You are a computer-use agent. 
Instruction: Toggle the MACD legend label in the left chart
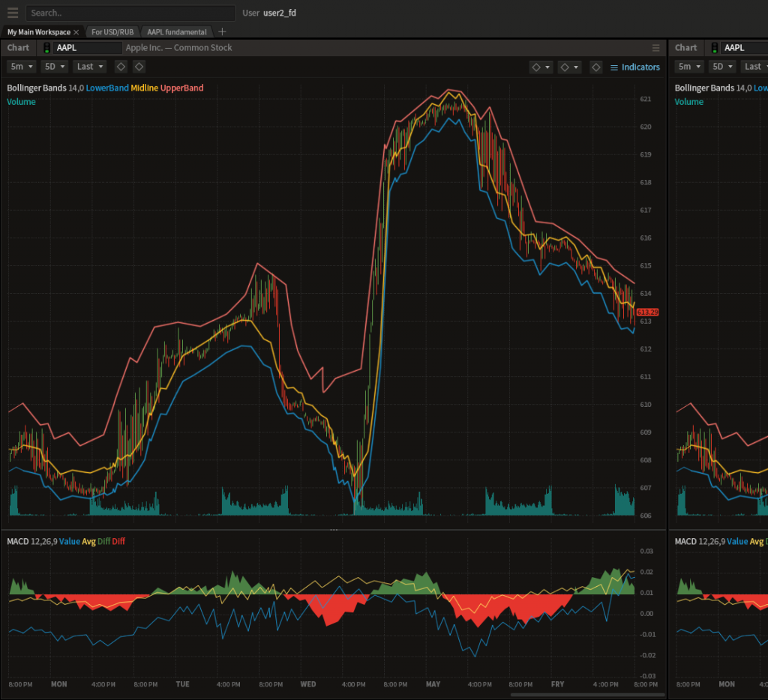tap(18, 541)
